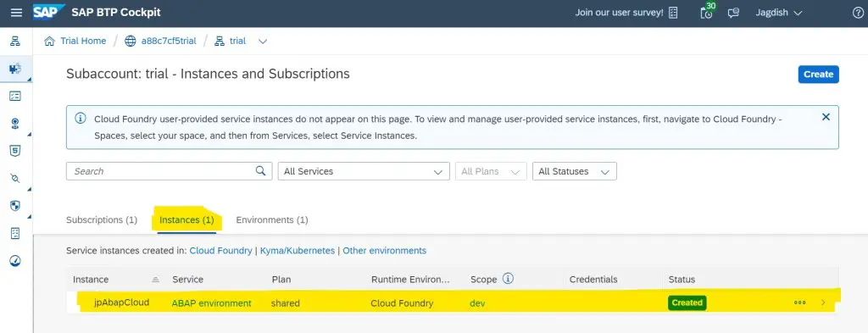
Task: Switch to the Instances (1) tab
Action: [186, 220]
